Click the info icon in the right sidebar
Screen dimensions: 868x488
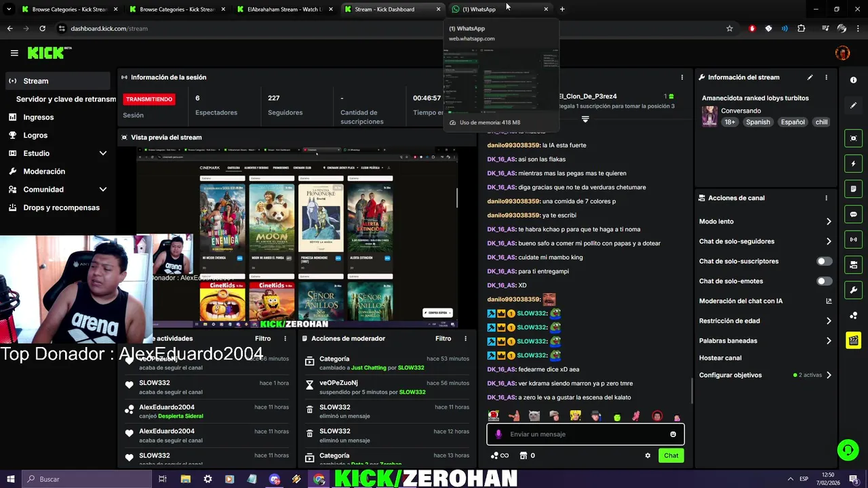coord(853,80)
